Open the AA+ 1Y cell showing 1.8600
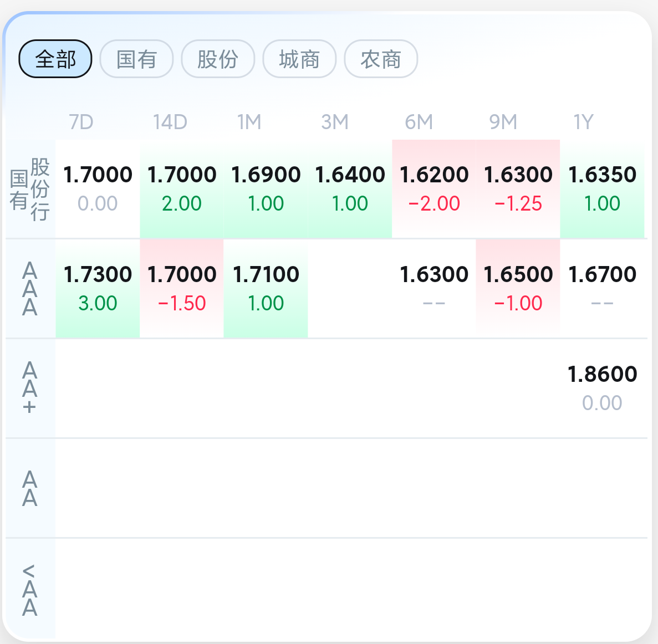Screen dimensions: 658x644 602,388
